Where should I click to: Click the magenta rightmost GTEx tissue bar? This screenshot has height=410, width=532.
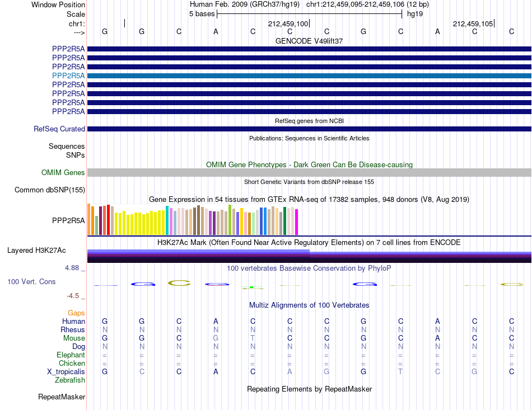click(297, 222)
